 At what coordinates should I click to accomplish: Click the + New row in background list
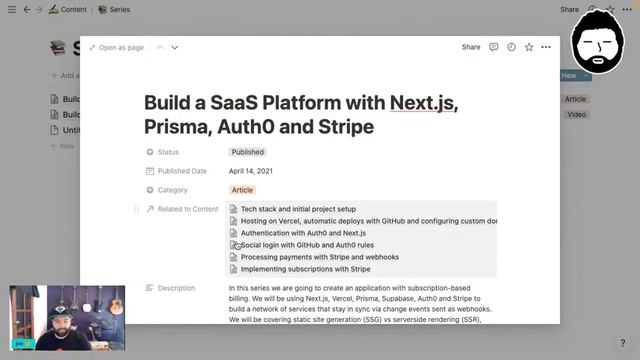(62, 146)
